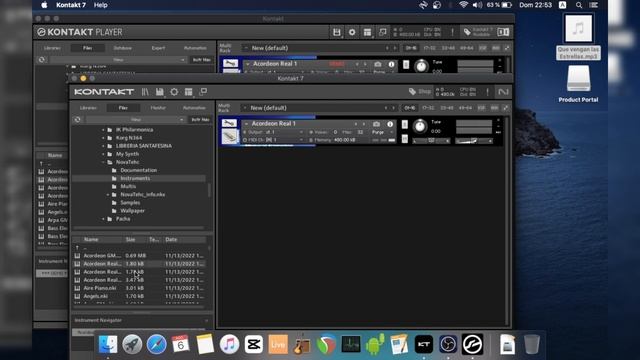The width and height of the screenshot is (640, 360).
Task: Click the Native Instruments logo button in Kontakt 7
Action: point(503,92)
